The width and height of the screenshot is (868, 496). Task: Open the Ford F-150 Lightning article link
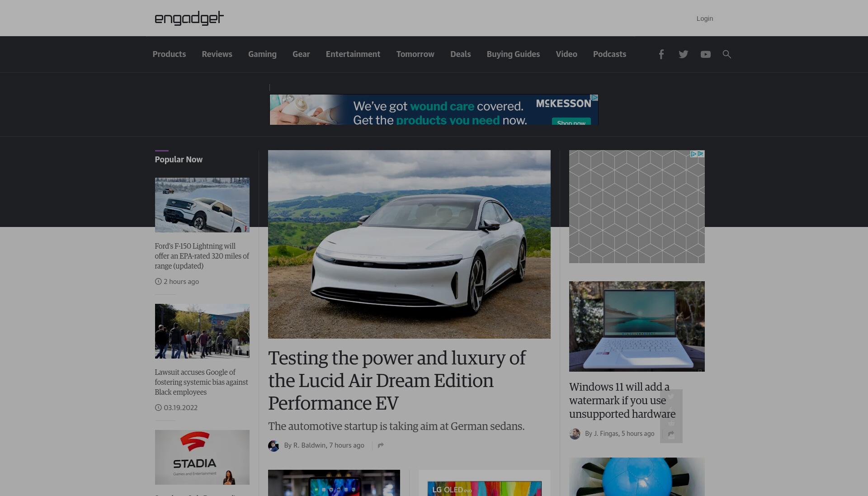pos(202,256)
